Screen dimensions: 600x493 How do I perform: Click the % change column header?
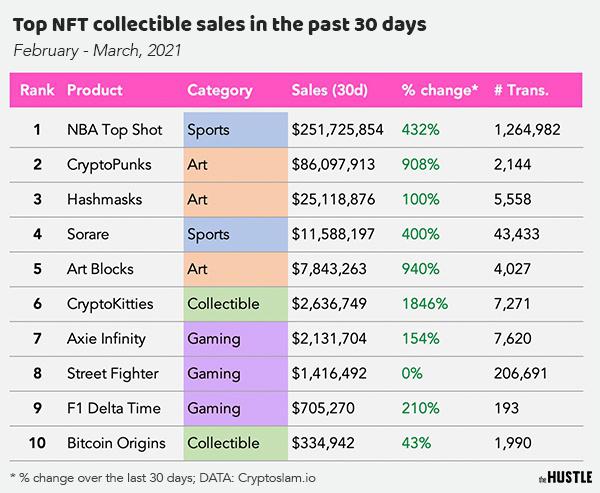pos(439,91)
